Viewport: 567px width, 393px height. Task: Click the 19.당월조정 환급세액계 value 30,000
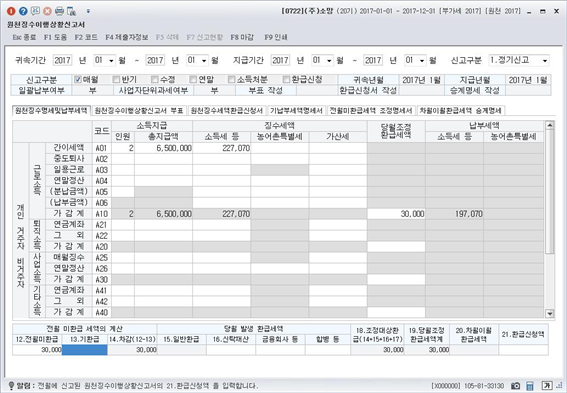point(427,350)
